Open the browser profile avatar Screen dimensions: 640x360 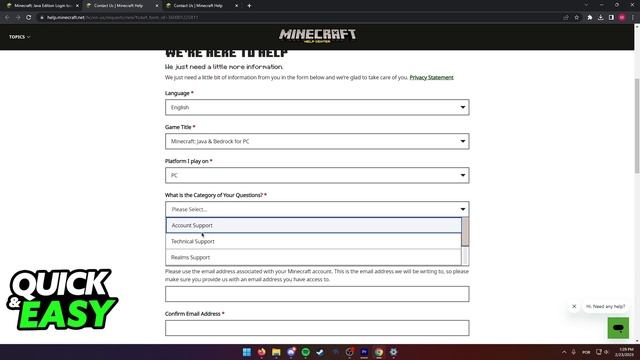coord(622,18)
